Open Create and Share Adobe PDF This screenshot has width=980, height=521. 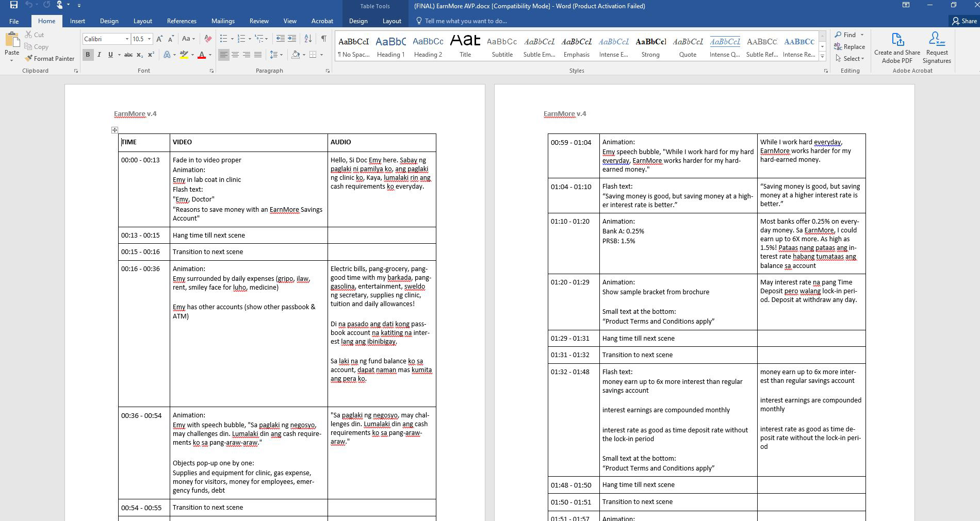click(897, 47)
